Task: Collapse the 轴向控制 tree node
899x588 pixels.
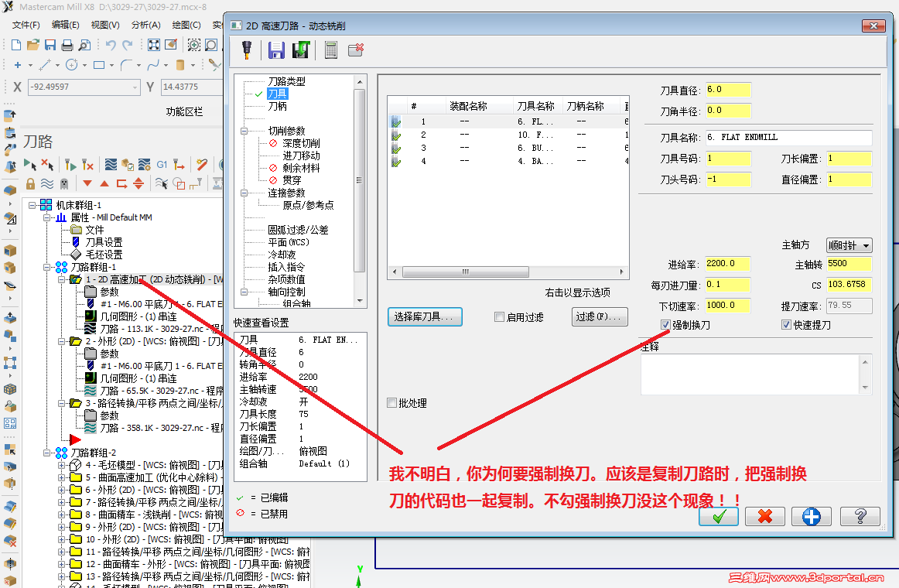Action: (244, 292)
